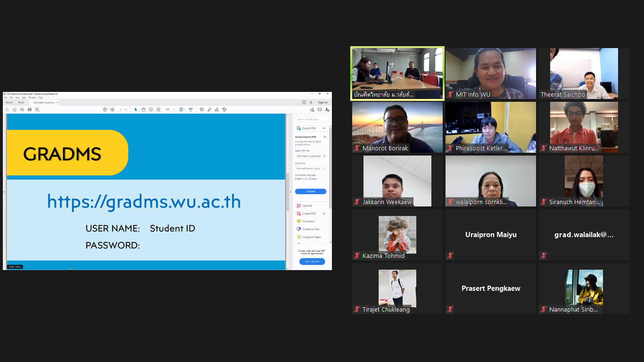The width and height of the screenshot is (644, 362).
Task: Collapse the Export PDF section
Action: 324,128
